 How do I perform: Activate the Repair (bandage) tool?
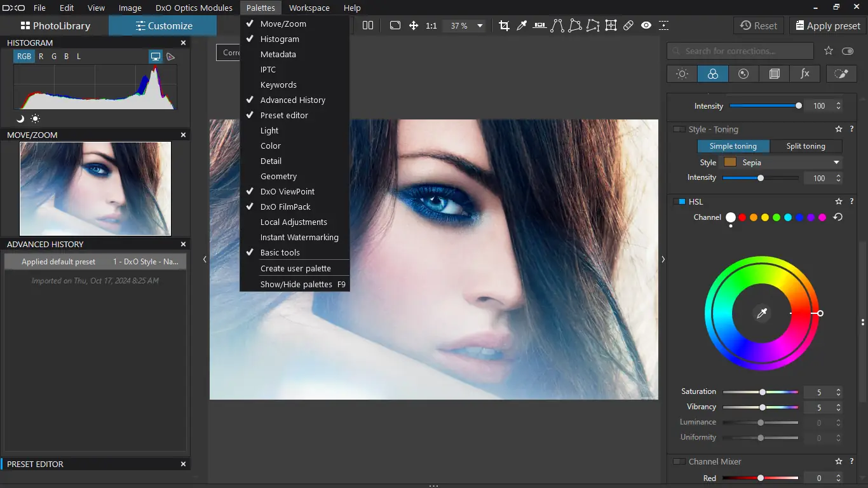[628, 25]
